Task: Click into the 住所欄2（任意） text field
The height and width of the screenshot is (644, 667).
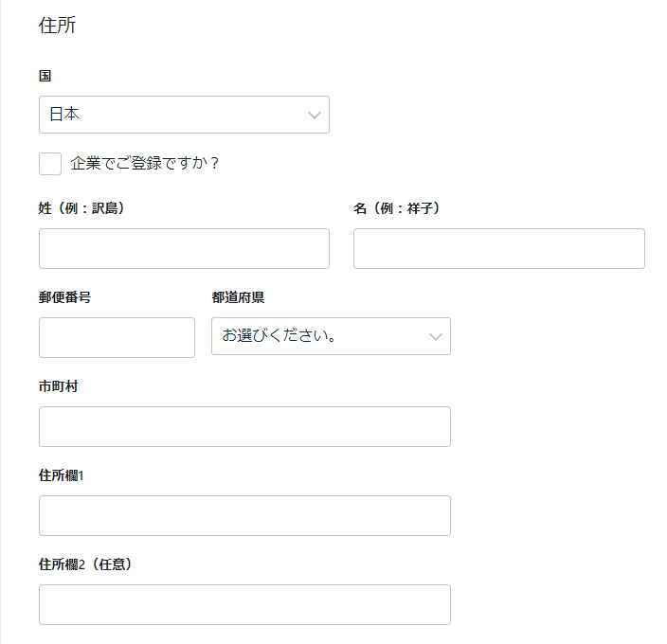Action: pos(244,604)
